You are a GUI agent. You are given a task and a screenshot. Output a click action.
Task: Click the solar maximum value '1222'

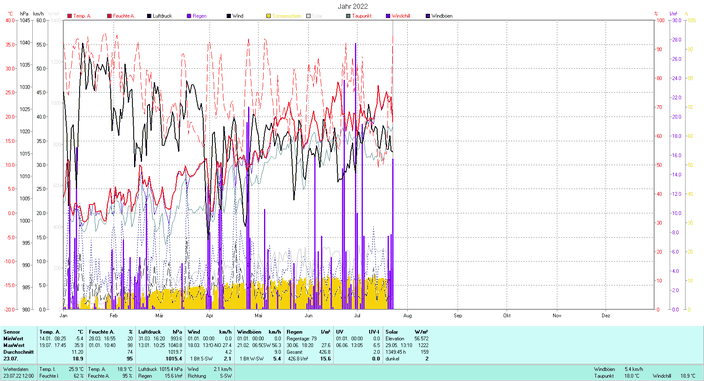[x=424, y=346]
